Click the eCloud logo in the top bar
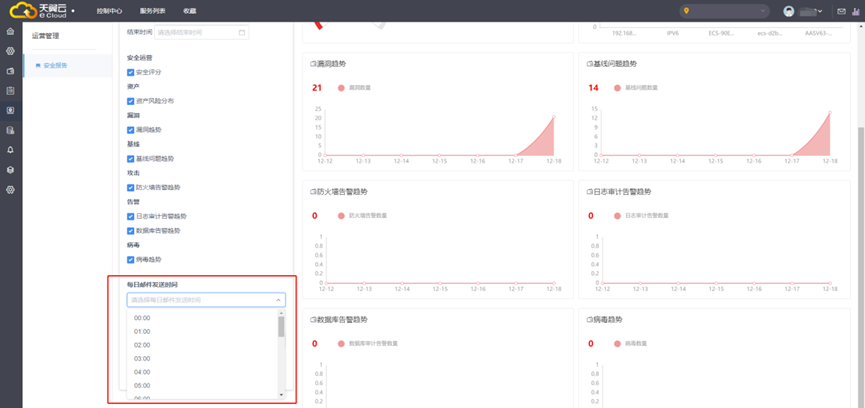 [x=39, y=10]
